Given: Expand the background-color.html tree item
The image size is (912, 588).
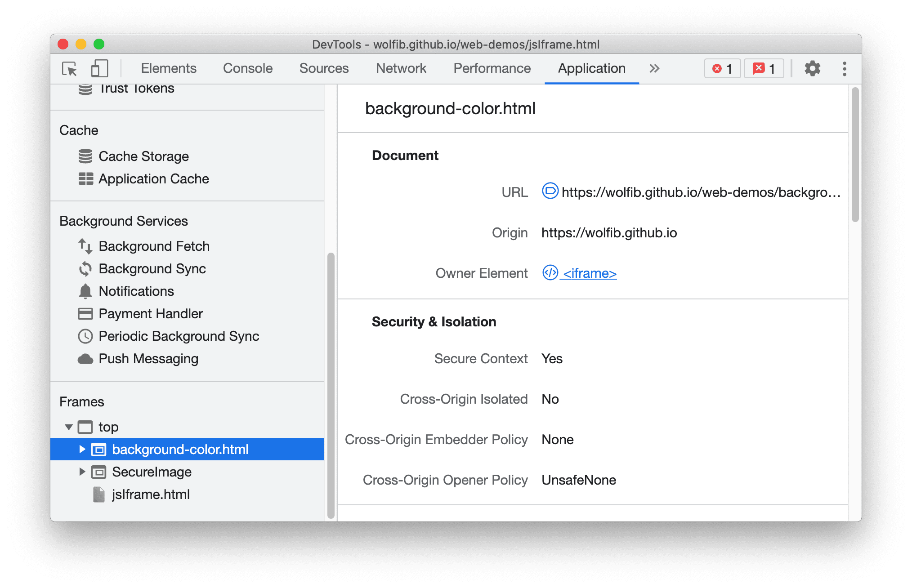Looking at the screenshot, I should pyautogui.click(x=80, y=449).
